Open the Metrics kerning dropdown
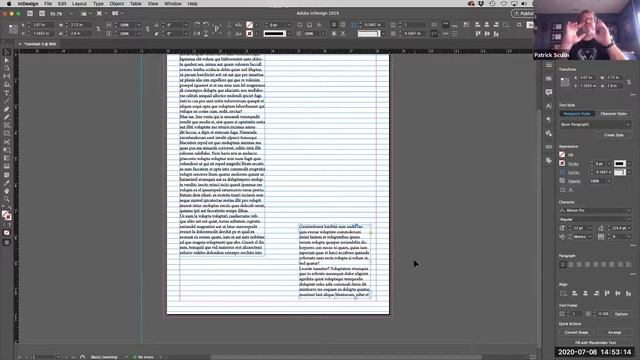 [x=590, y=237]
